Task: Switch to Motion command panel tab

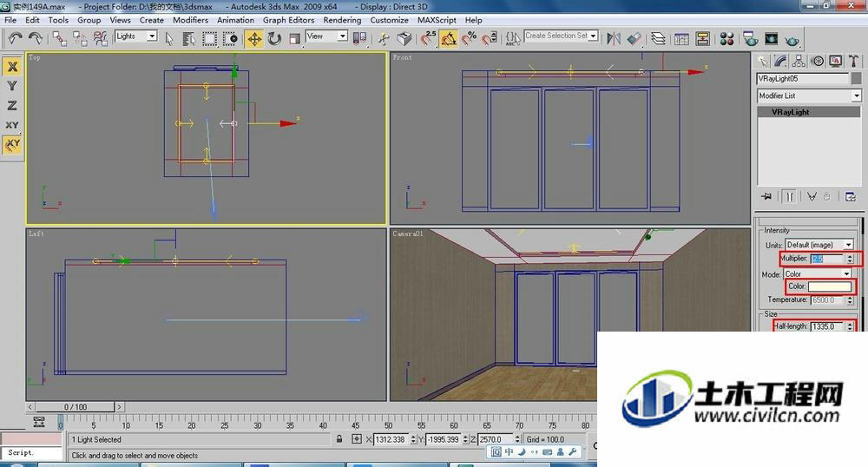Action: [818, 61]
